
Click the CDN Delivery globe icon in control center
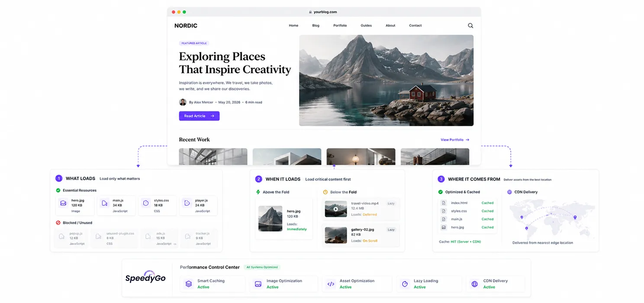[x=474, y=284]
